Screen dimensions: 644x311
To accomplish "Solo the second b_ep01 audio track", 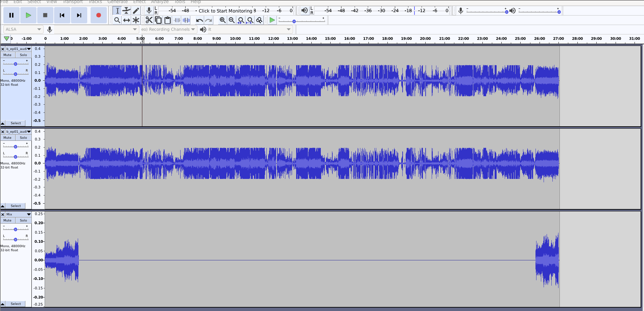I will pyautogui.click(x=23, y=138).
